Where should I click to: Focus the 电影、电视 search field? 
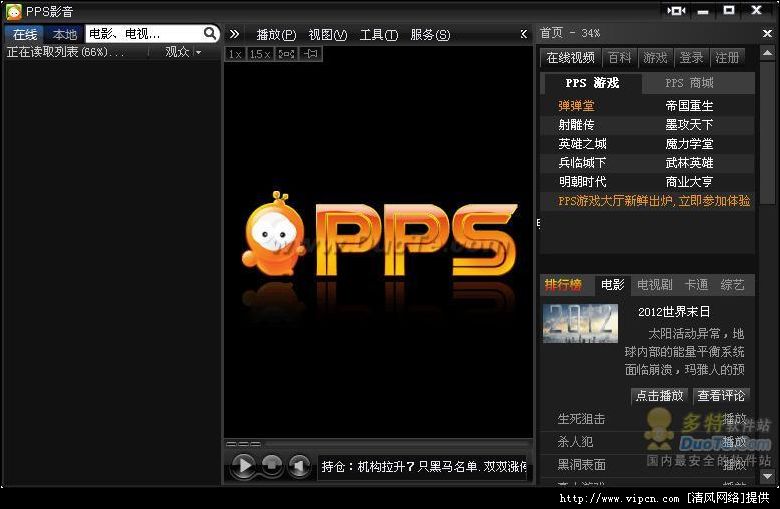(144, 33)
